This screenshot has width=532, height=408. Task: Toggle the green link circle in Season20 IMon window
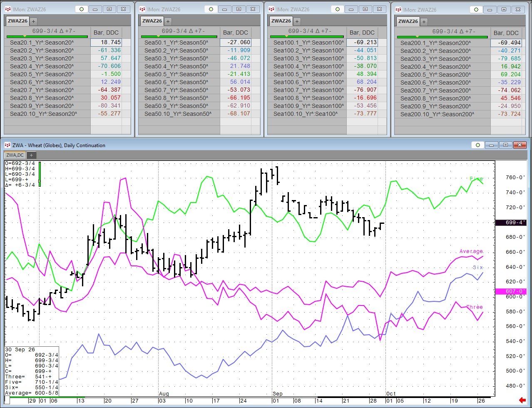pos(81,9)
